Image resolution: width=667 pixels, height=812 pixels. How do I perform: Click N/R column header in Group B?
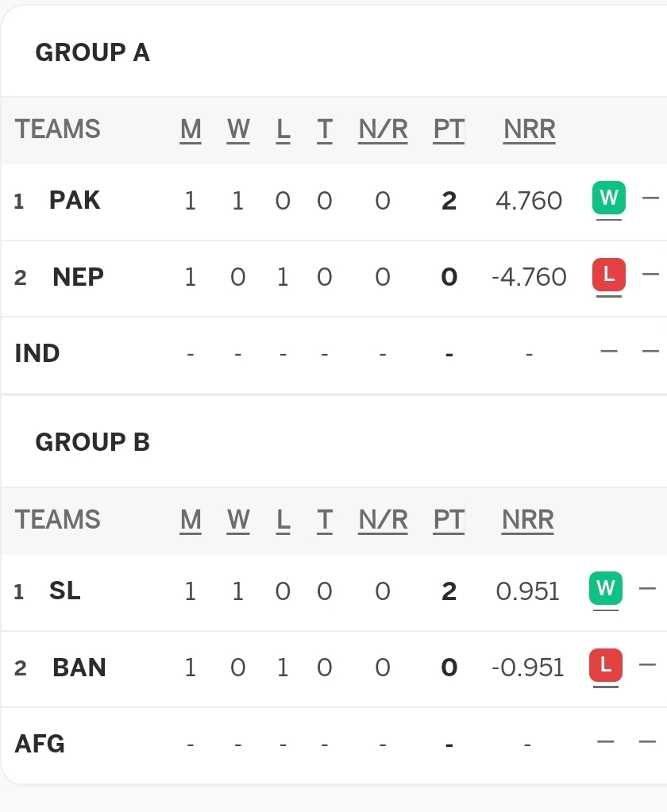[x=383, y=520]
